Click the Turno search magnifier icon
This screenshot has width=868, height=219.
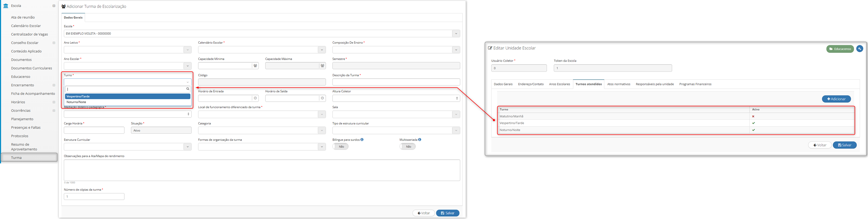pos(188,89)
